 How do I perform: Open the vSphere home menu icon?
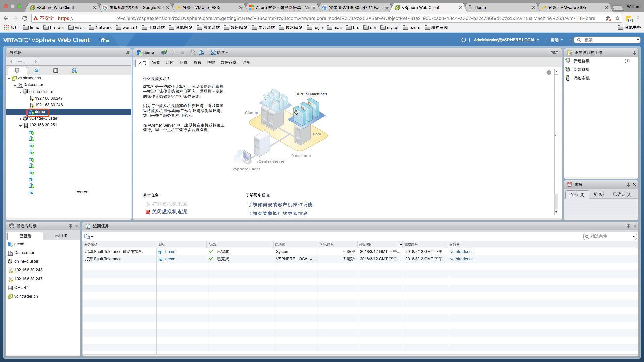(x=105, y=40)
